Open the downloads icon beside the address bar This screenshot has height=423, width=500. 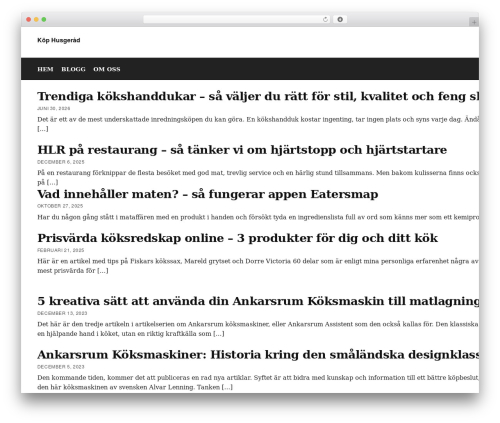coord(340,20)
